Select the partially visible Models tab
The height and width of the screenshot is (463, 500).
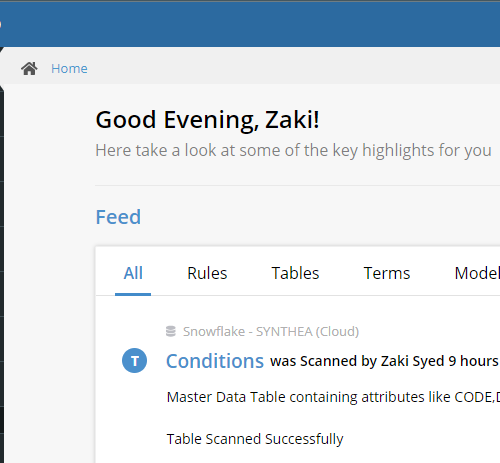[x=477, y=273]
